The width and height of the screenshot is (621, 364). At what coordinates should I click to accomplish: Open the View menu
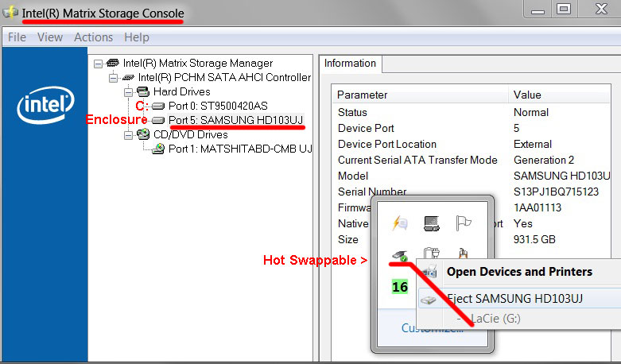(x=50, y=37)
